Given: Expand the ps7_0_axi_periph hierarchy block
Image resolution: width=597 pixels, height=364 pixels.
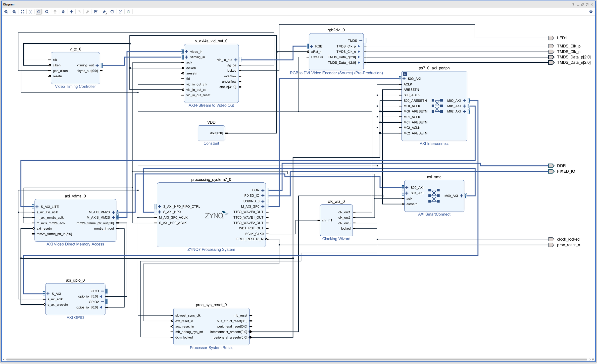Looking at the screenshot, I should pos(405,74).
